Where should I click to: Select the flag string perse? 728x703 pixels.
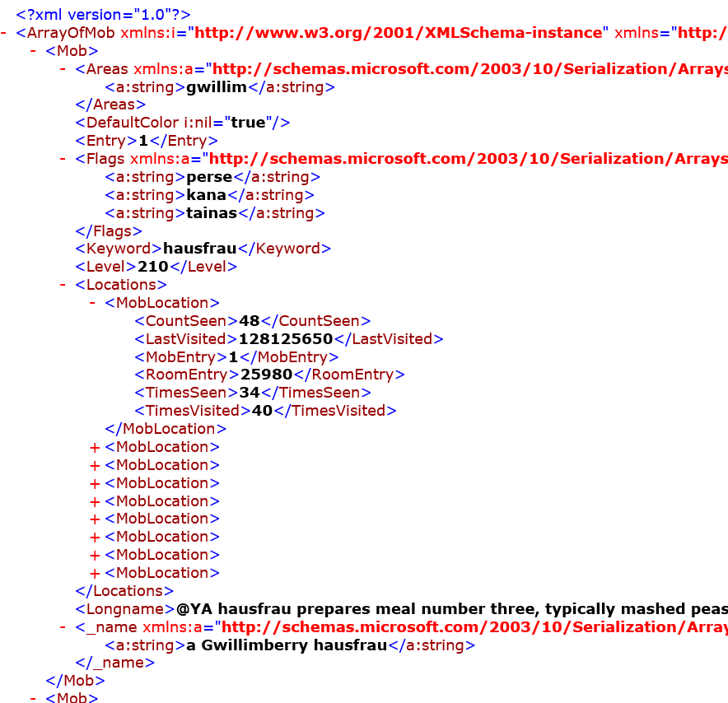tap(209, 177)
